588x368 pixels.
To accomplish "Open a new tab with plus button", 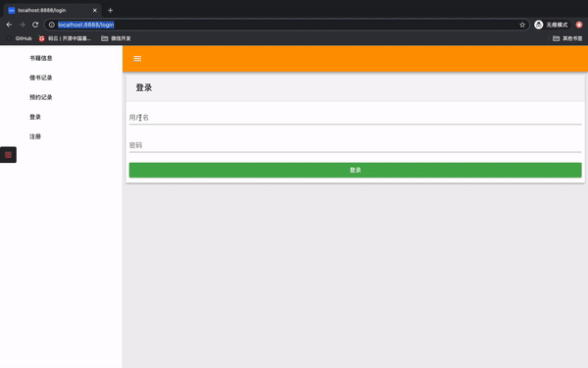I will (x=110, y=11).
